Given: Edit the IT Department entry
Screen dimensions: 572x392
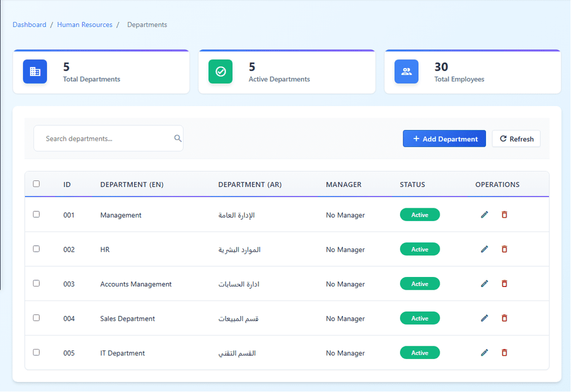Looking at the screenshot, I should coord(484,353).
